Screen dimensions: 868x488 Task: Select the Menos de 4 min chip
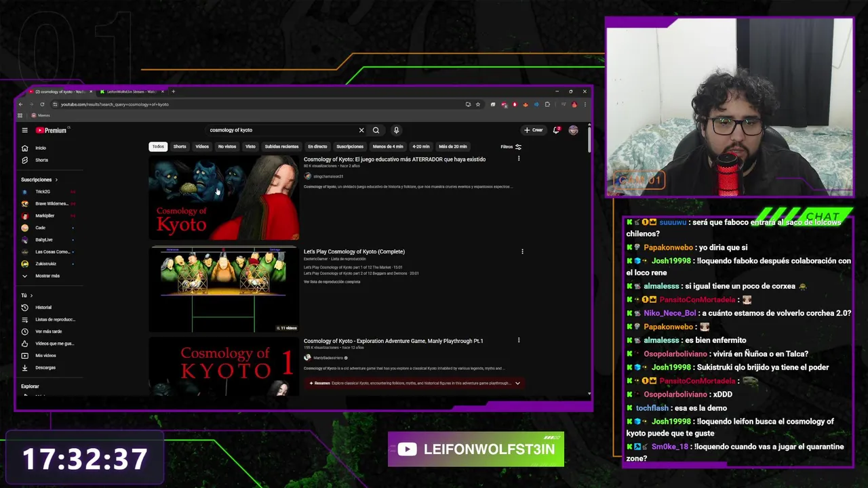point(388,146)
